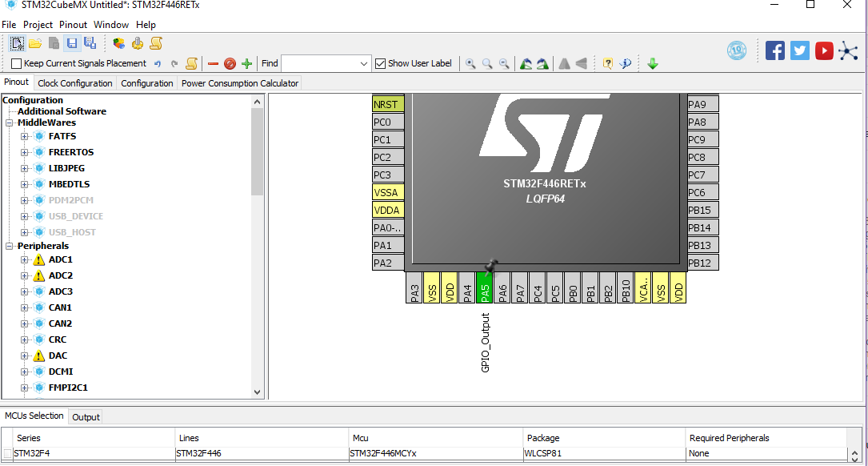
Task: Click the Zoom In magnifier icon
Action: [470, 64]
